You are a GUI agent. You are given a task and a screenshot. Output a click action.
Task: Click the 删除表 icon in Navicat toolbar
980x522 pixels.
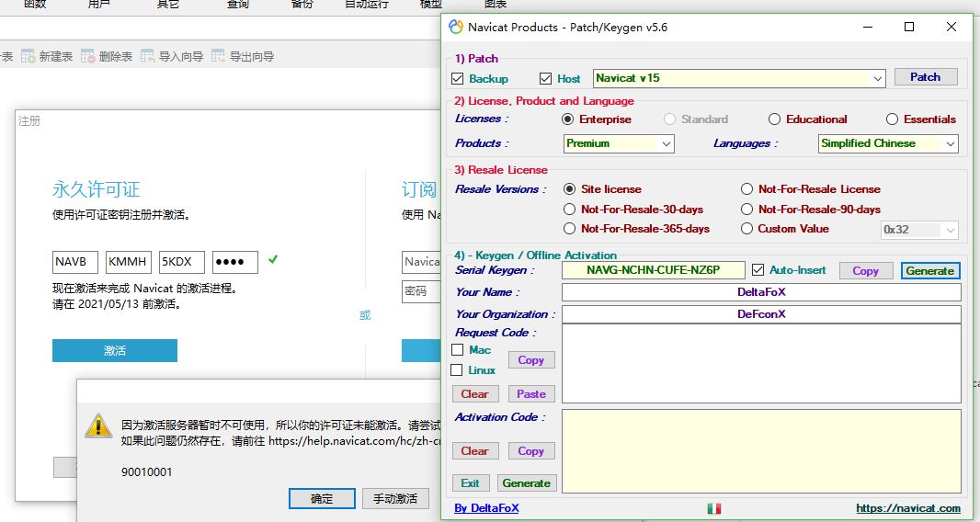pos(87,56)
